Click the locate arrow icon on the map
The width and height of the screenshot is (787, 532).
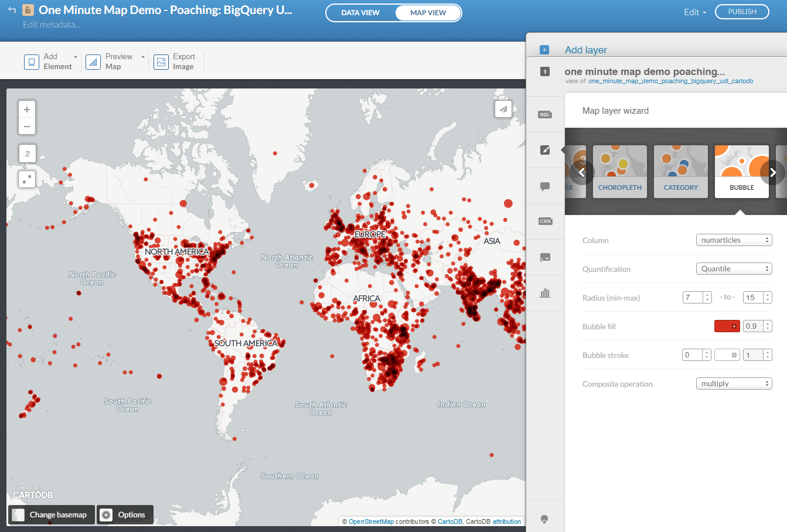tap(503, 109)
